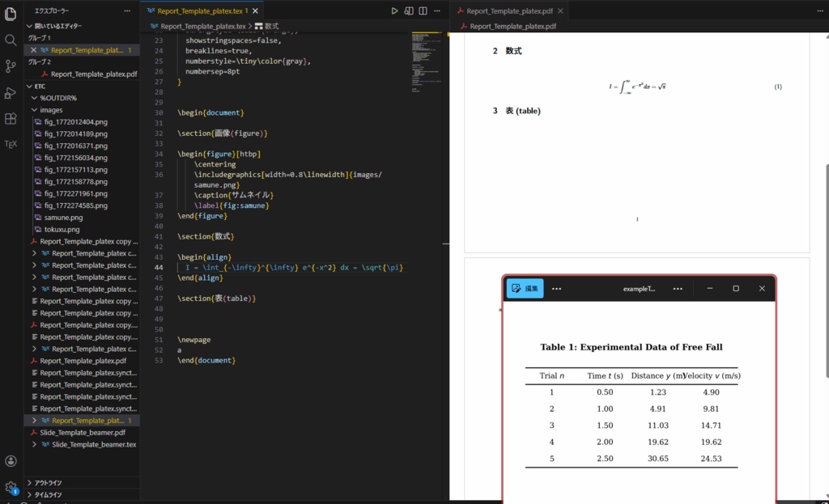This screenshot has width=829, height=504.
Task: Open fig_1772014189.png file
Action: (75, 134)
